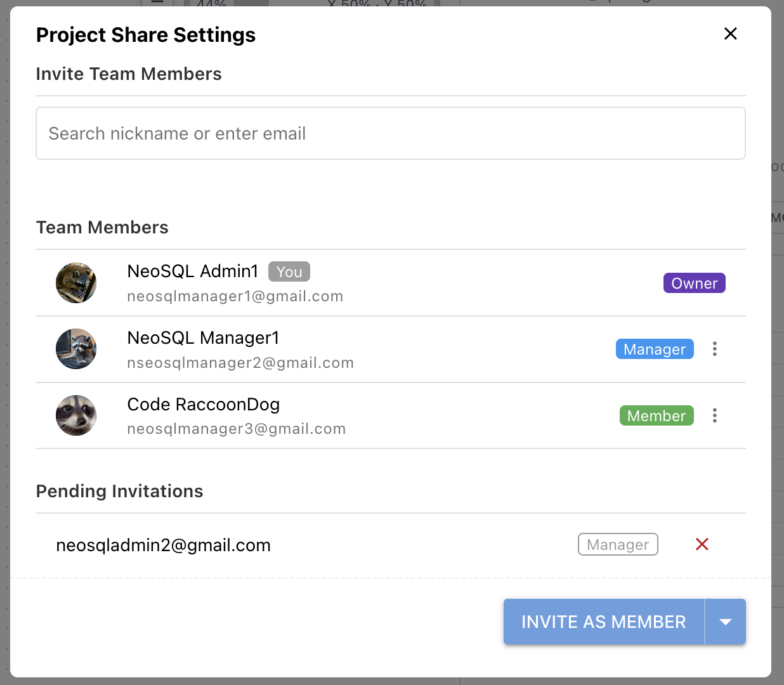
Task: Click Code RaccoonDog's avatar image
Action: (76, 415)
